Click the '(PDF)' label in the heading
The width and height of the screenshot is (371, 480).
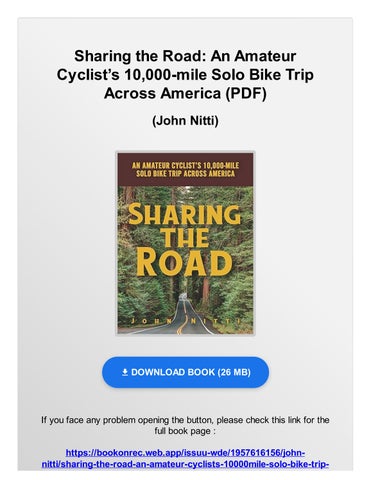coord(246,93)
